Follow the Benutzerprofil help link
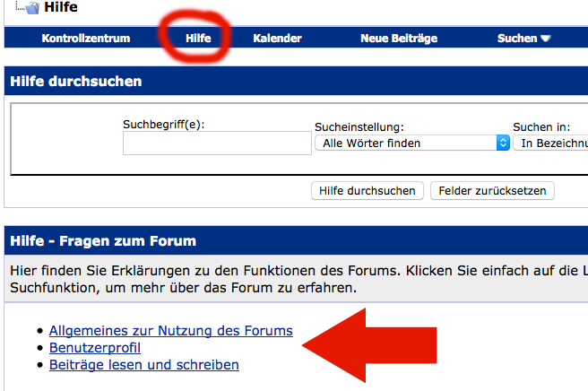Viewport: 588px width, 391px height. point(95,348)
